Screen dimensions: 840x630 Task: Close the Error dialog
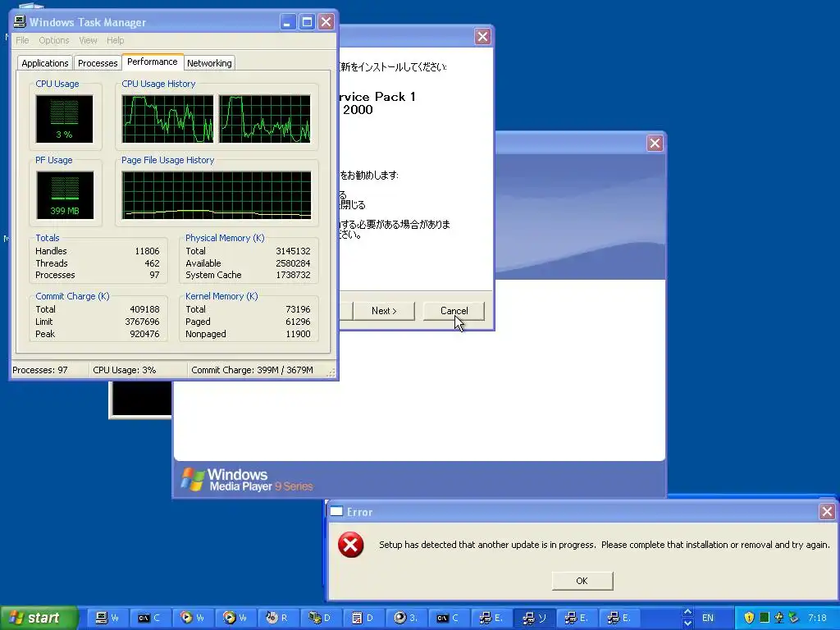pyautogui.click(x=827, y=512)
